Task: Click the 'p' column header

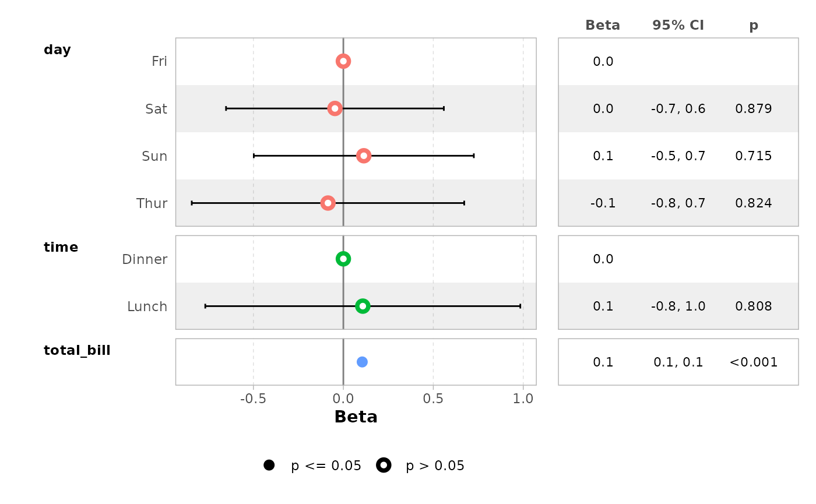Action: [754, 25]
